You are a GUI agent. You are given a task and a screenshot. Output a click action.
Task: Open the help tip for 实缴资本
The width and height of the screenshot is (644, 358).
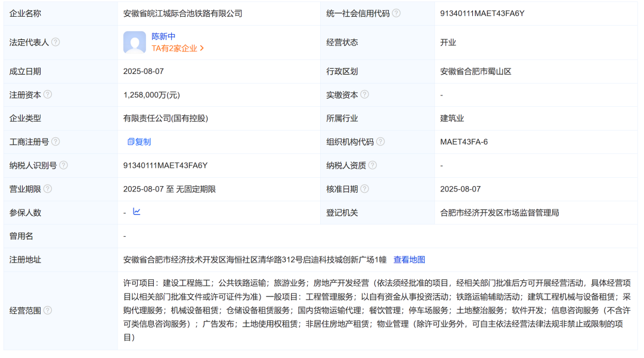coord(366,94)
